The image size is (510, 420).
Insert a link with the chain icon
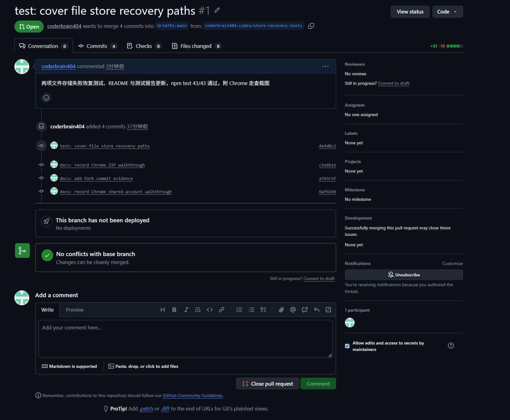click(222, 310)
